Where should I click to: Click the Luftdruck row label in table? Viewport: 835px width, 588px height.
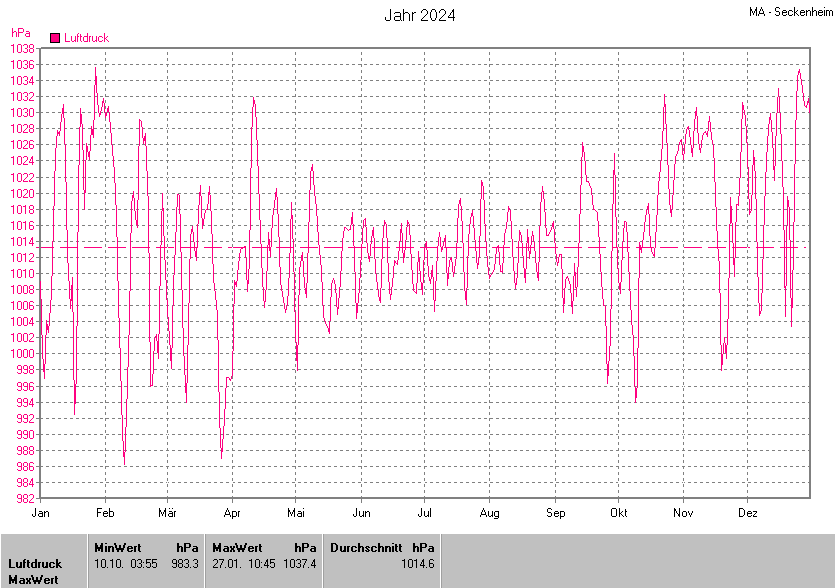pyautogui.click(x=35, y=564)
